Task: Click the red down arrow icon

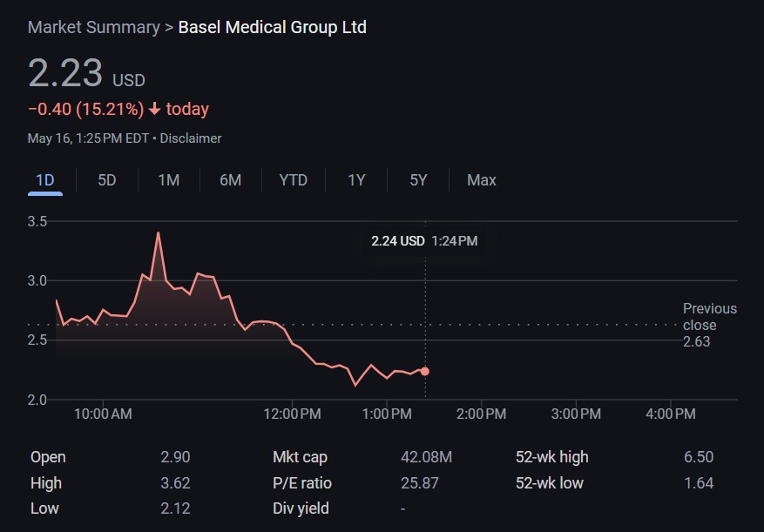Action: pyautogui.click(x=154, y=110)
